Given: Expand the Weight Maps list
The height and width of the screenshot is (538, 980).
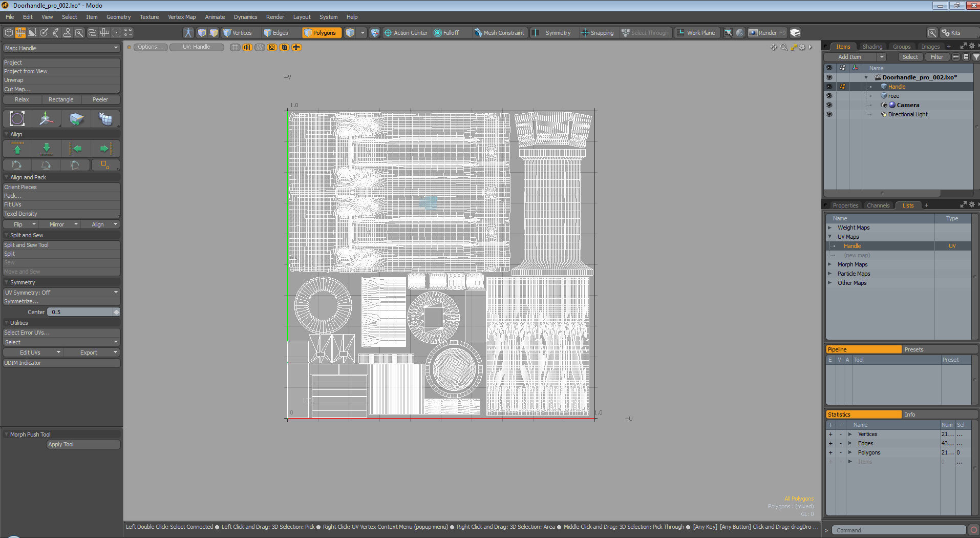Looking at the screenshot, I should point(829,227).
